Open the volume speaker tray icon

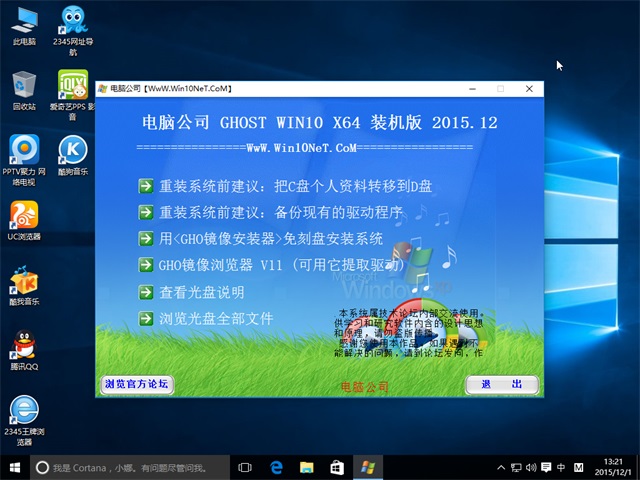(531, 468)
